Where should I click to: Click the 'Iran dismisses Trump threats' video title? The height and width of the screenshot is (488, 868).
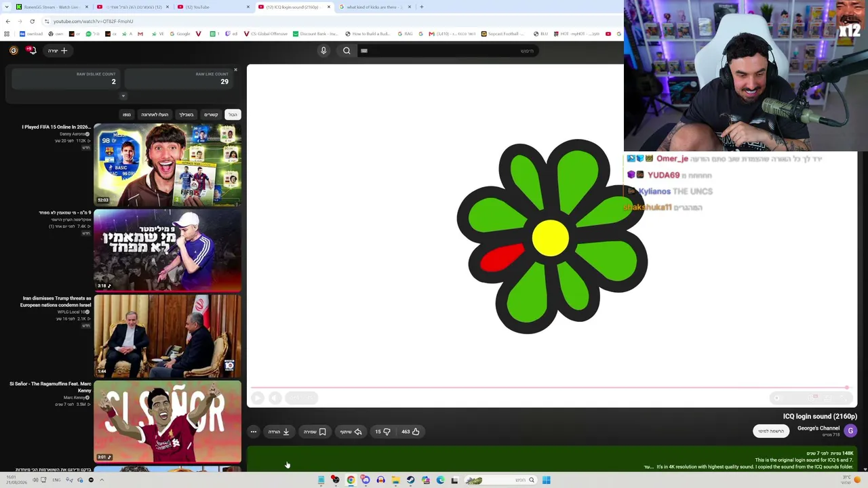(x=57, y=301)
